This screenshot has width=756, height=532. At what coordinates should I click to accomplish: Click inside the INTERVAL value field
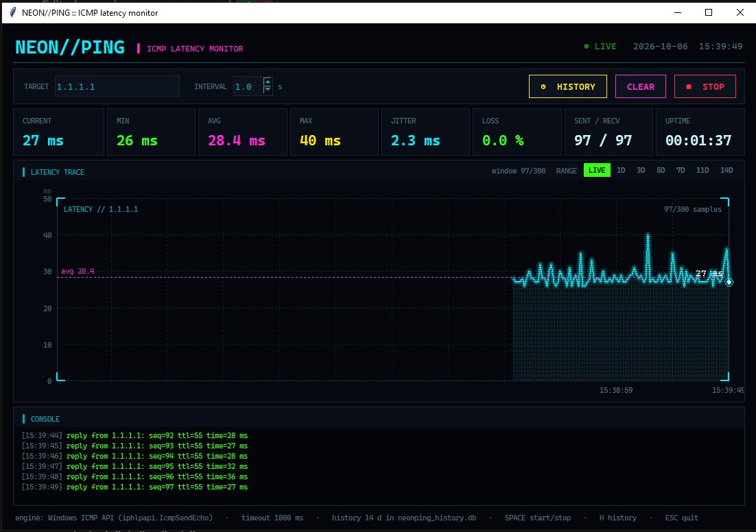[248, 87]
